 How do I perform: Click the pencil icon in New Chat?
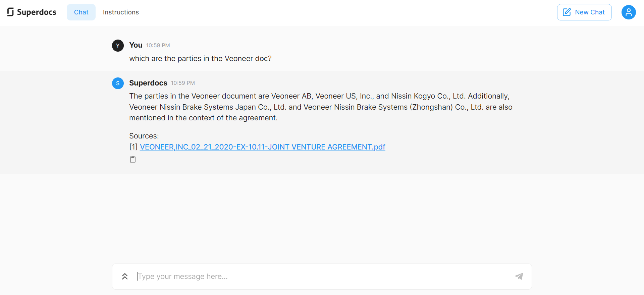point(567,12)
